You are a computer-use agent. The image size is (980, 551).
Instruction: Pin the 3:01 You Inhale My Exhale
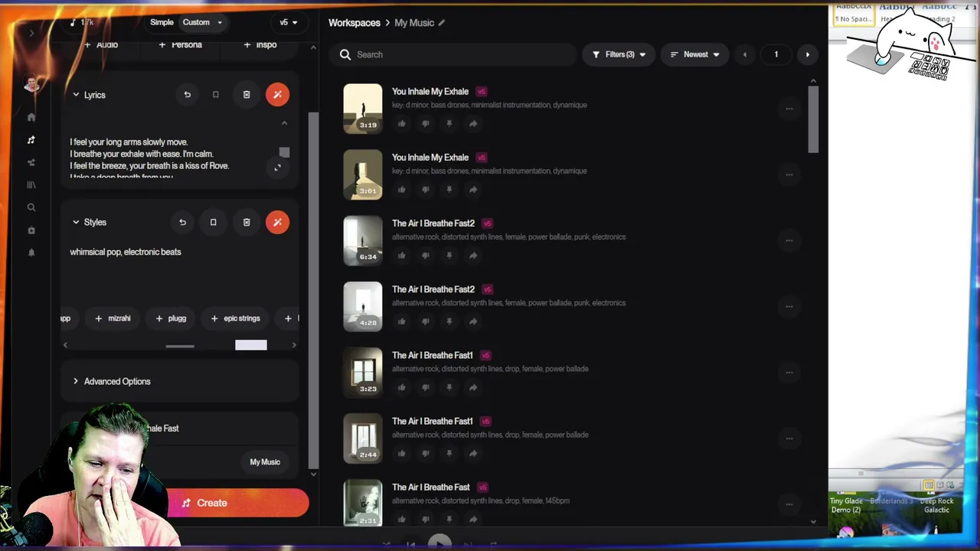[x=449, y=190]
